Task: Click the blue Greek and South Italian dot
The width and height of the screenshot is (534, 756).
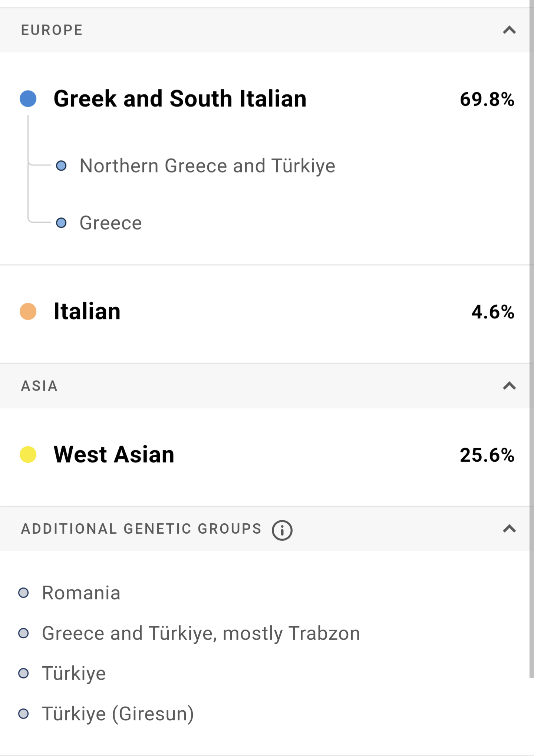Action: [28, 99]
